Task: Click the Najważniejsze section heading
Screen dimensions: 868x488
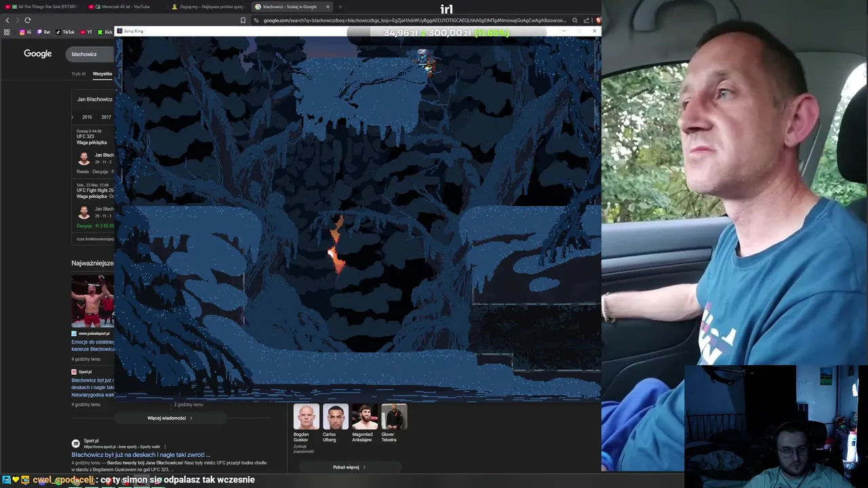Action: pyautogui.click(x=92, y=263)
